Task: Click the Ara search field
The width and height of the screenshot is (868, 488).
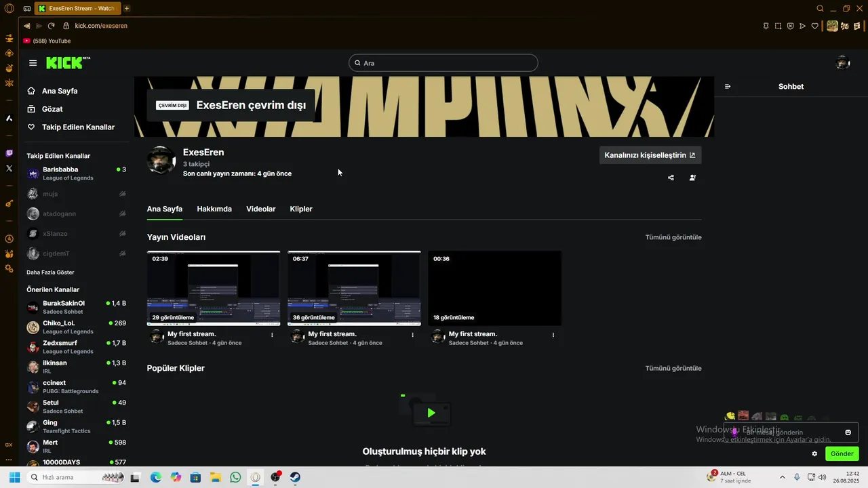Action: [443, 63]
